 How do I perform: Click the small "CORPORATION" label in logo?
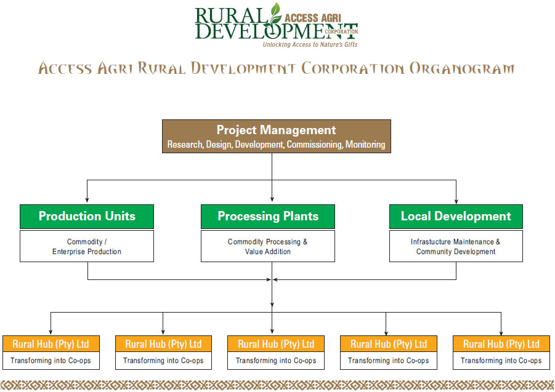pos(341,31)
